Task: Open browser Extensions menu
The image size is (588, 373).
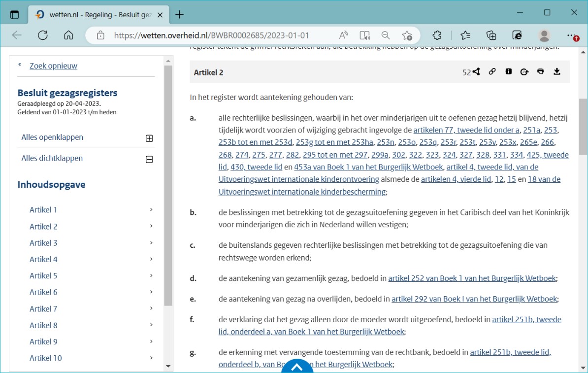Action: point(437,35)
